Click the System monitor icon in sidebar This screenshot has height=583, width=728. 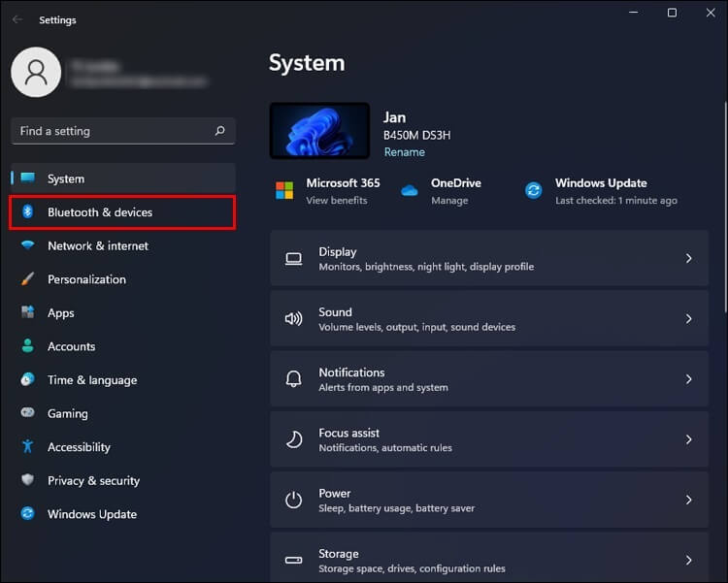coord(28,178)
